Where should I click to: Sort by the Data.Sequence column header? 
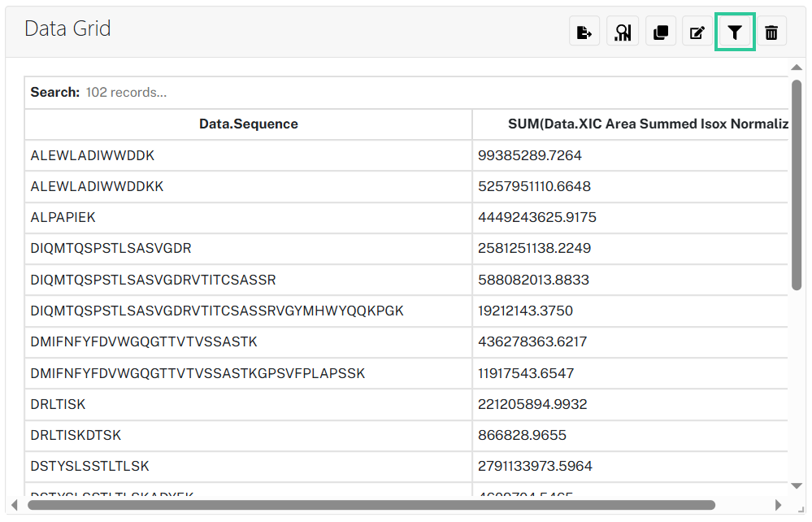click(x=248, y=124)
